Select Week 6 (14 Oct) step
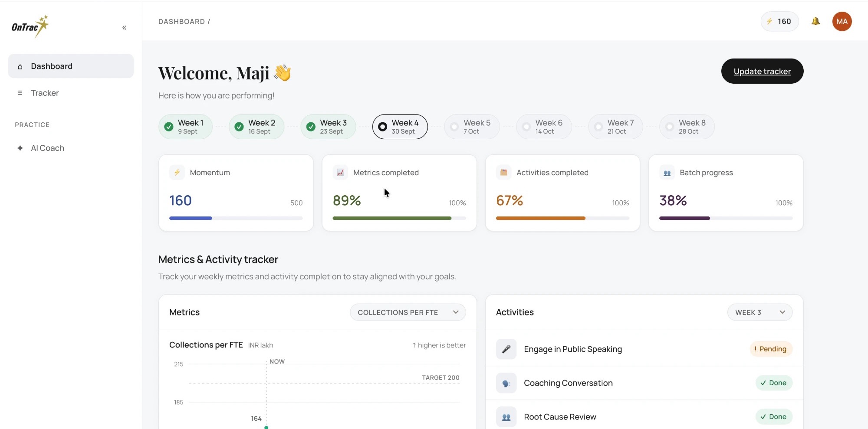The height and width of the screenshot is (429, 868). point(544,127)
